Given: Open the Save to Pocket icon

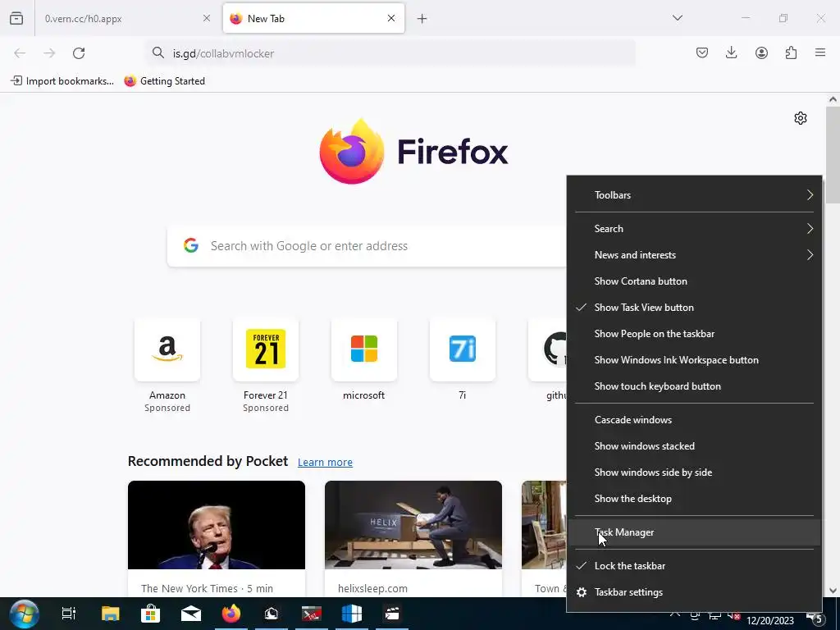Looking at the screenshot, I should [x=702, y=52].
